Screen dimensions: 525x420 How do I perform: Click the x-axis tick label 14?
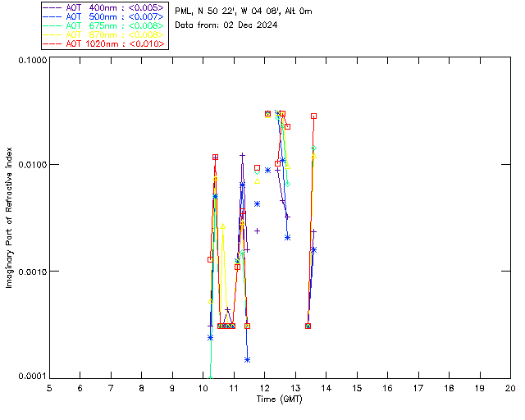[x=326, y=388]
